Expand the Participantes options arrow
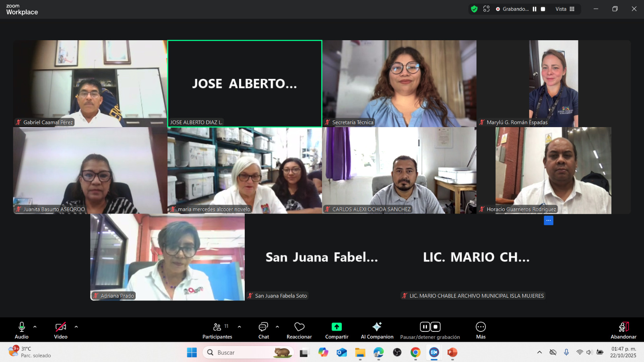The width and height of the screenshot is (644, 362). coord(239,327)
